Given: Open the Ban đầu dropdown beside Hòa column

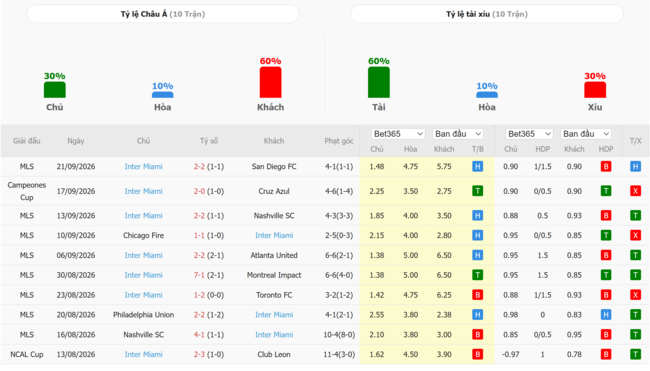Looking at the screenshot, I should pyautogui.click(x=458, y=134).
